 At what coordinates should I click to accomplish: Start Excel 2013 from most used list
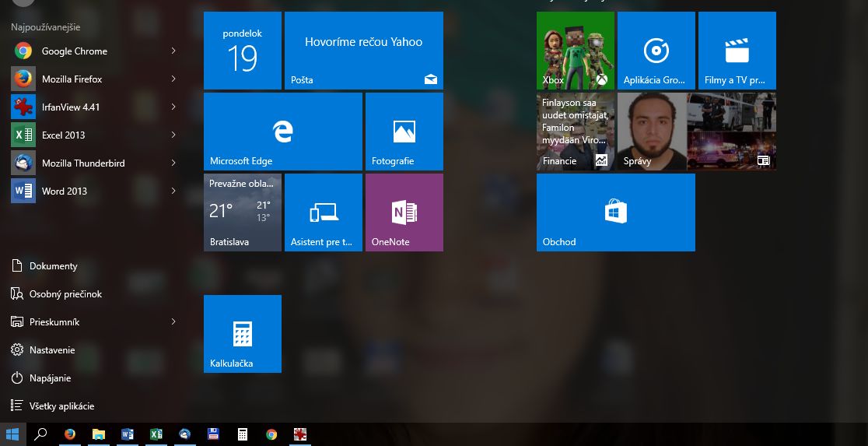point(94,135)
